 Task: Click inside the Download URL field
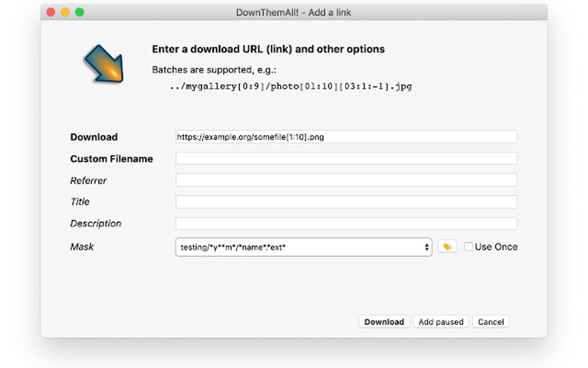coord(346,137)
